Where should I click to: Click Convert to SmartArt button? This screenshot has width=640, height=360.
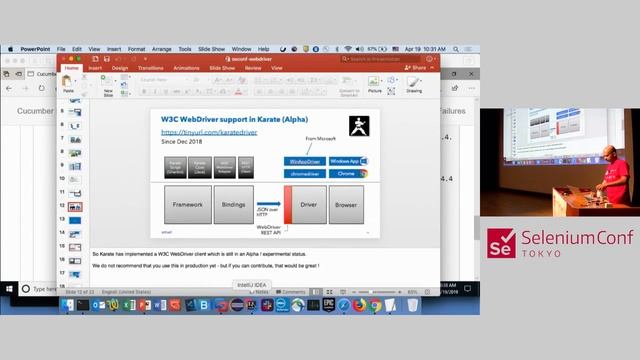point(349,85)
